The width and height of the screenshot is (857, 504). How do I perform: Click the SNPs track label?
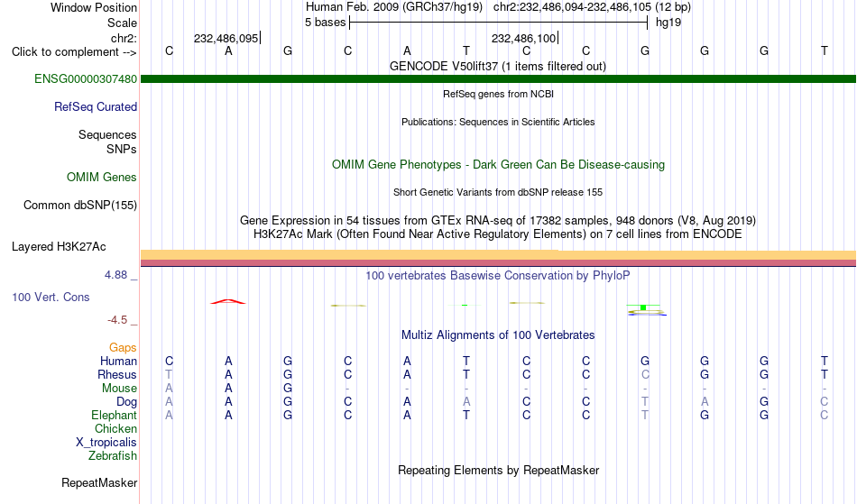[122, 149]
